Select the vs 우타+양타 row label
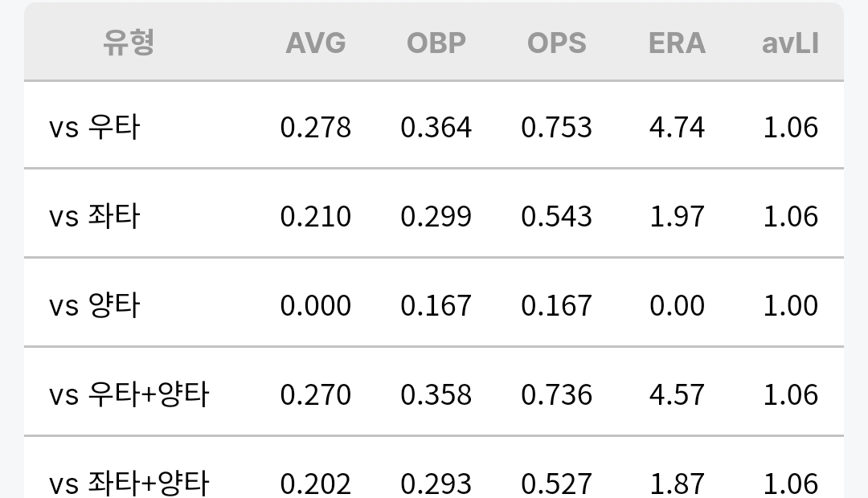This screenshot has height=498, width=868. coord(129,394)
